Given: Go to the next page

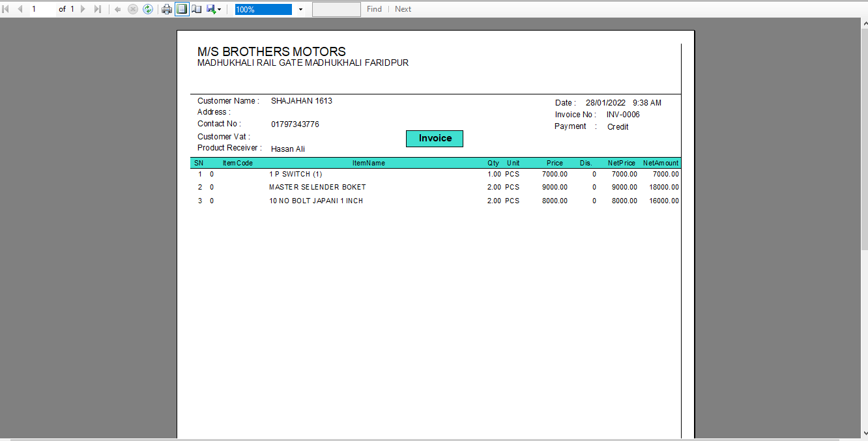Looking at the screenshot, I should coord(83,9).
